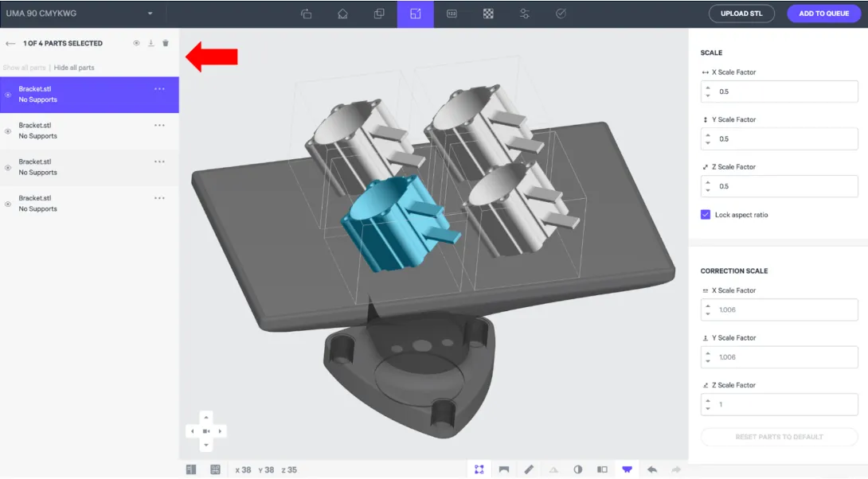Toggle eye icon on second Bracket.stl row

click(x=8, y=131)
